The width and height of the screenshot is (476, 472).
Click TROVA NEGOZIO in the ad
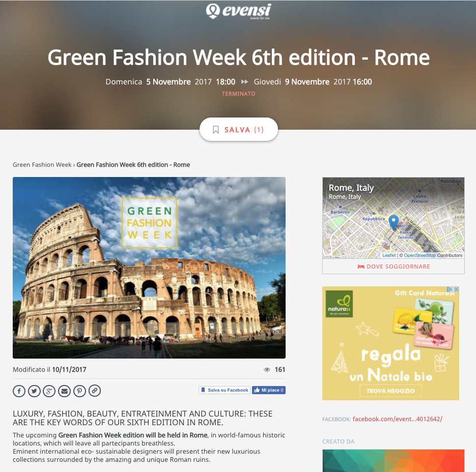[x=390, y=391]
